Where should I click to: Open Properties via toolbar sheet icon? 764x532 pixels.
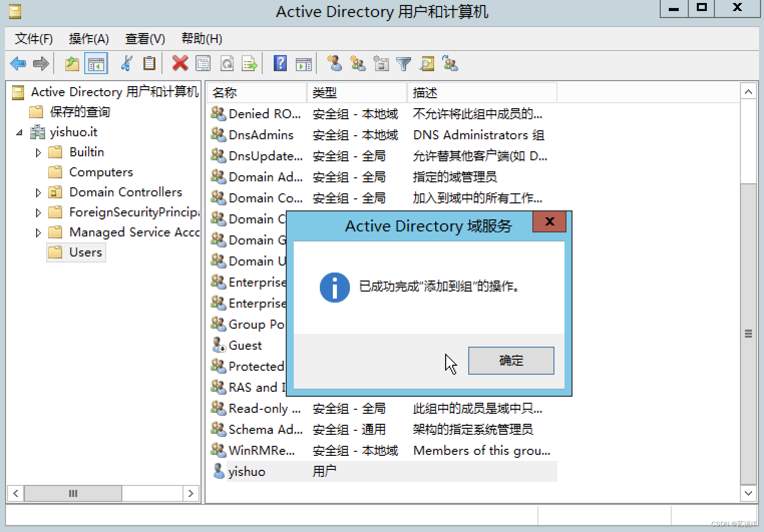(203, 64)
